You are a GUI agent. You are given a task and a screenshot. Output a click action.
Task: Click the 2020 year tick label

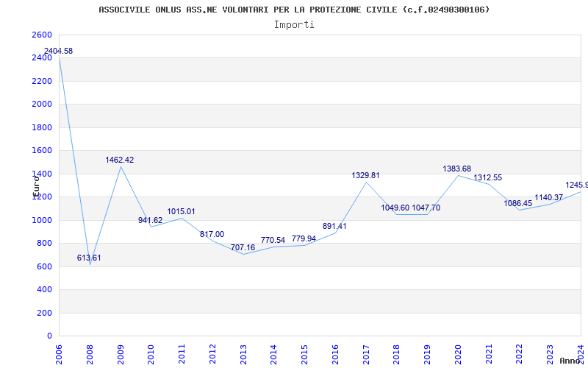[458, 350]
